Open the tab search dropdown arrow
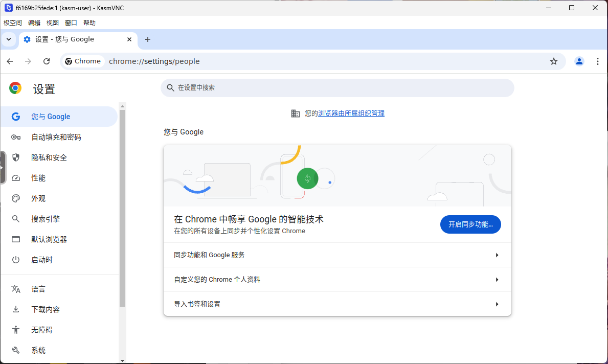This screenshot has height=364, width=608. pos(9,39)
